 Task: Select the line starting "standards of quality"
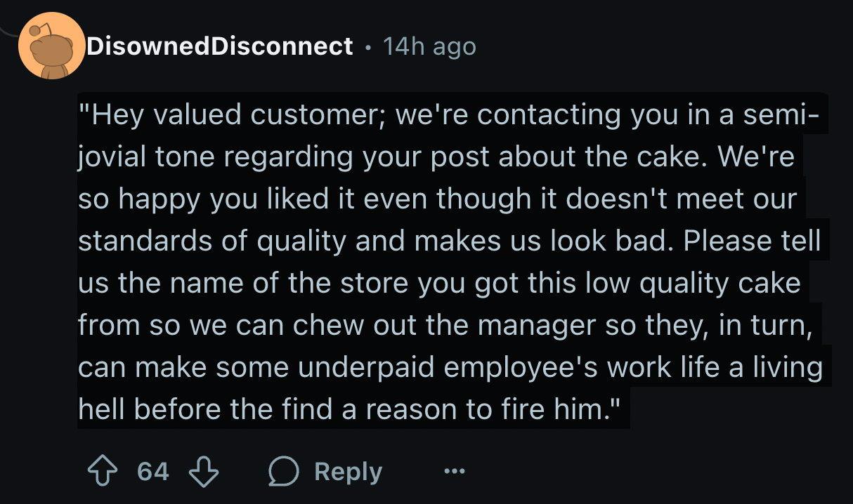click(x=449, y=241)
